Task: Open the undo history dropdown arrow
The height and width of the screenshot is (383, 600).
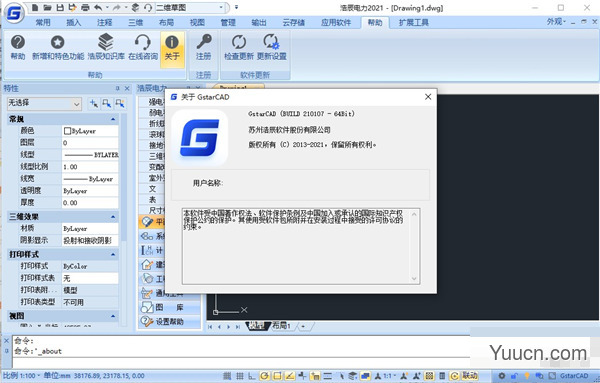Action: point(107,7)
